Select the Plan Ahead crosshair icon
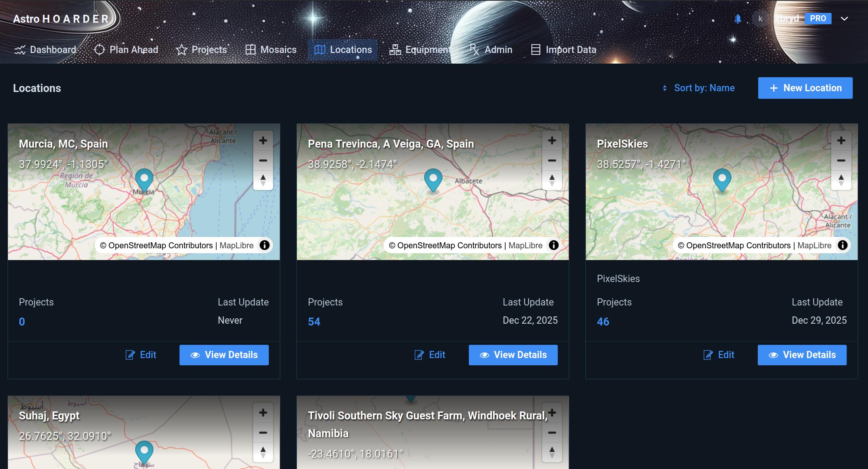 pyautogui.click(x=99, y=50)
